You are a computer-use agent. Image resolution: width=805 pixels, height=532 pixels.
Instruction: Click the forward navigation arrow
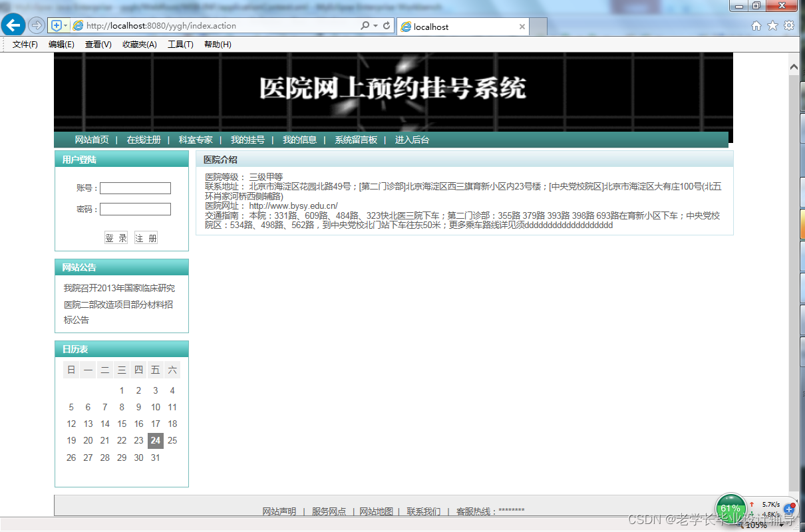pyautogui.click(x=36, y=27)
